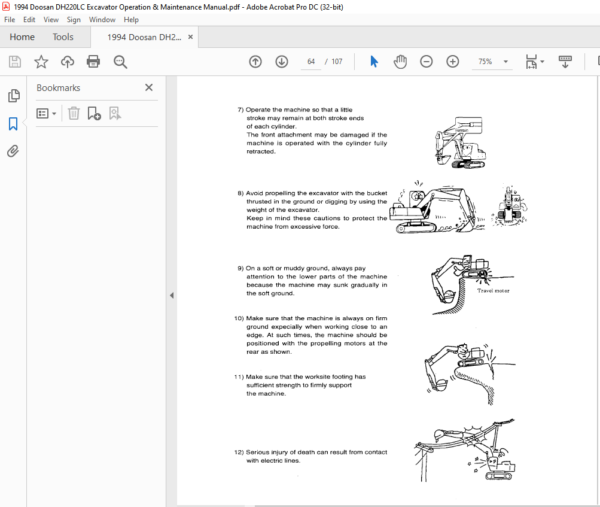
Task: Open the Edit menu
Action: (29, 20)
